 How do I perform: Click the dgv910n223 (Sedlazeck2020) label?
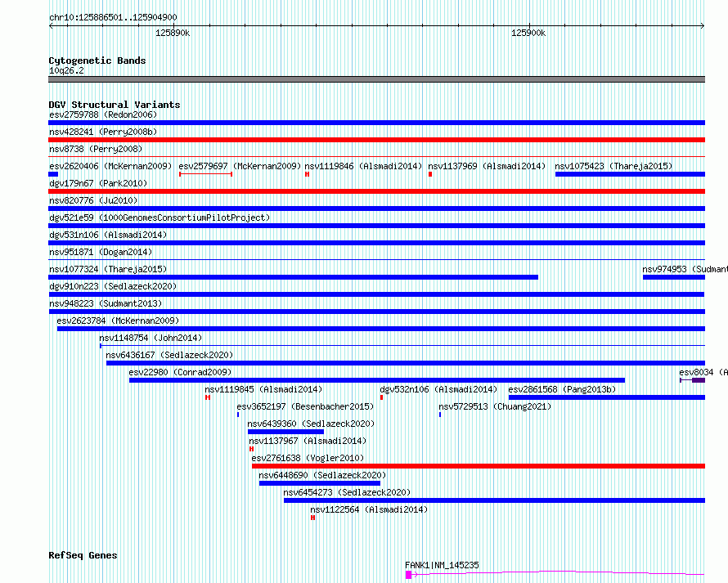[x=113, y=286]
